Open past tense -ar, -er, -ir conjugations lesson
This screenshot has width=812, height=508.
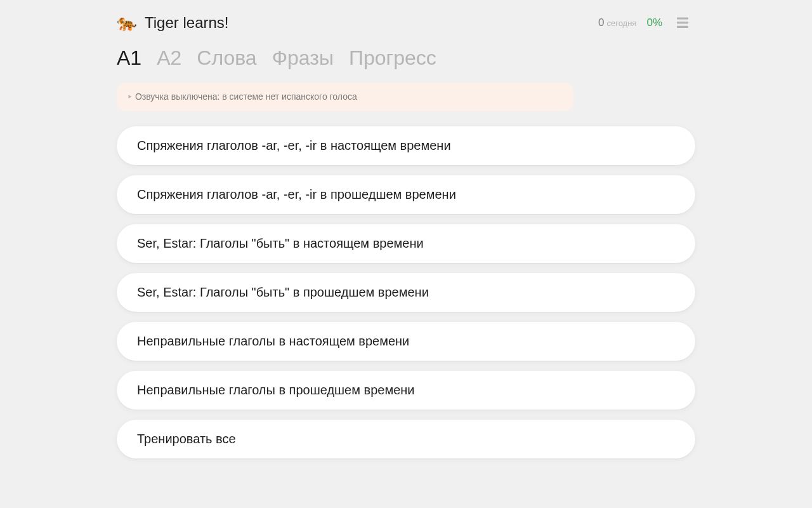(x=406, y=194)
